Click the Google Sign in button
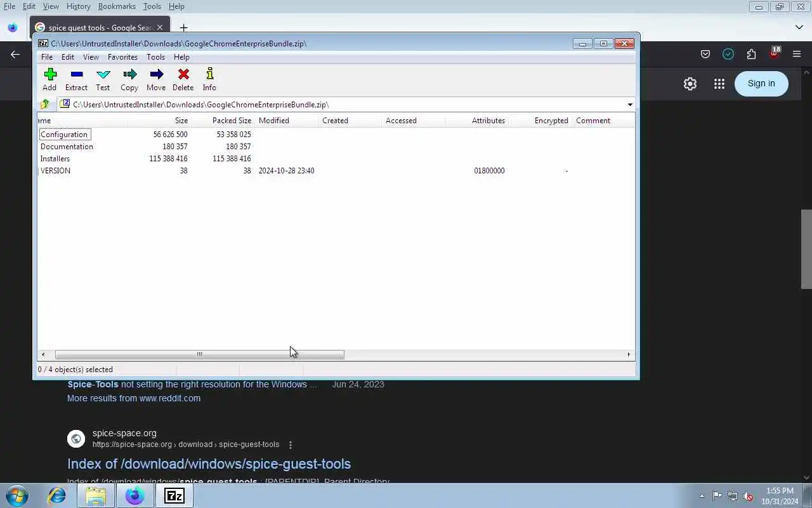Viewport: 812px width, 508px height. [761, 84]
